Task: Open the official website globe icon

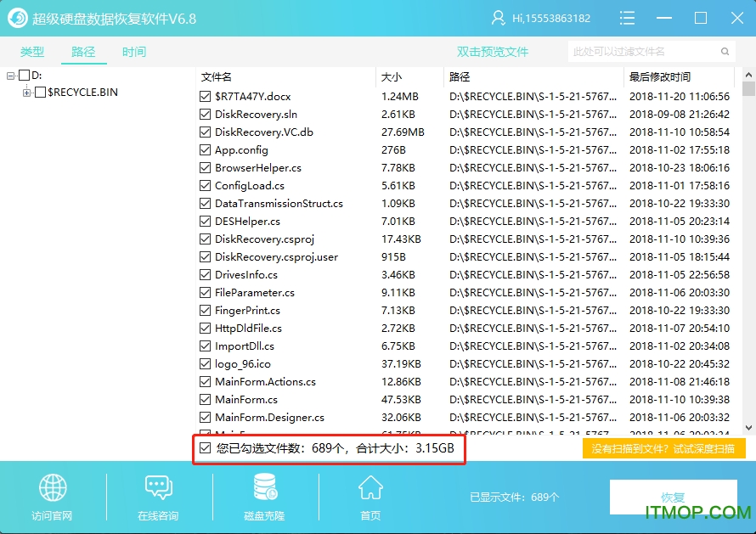Action: click(x=52, y=489)
